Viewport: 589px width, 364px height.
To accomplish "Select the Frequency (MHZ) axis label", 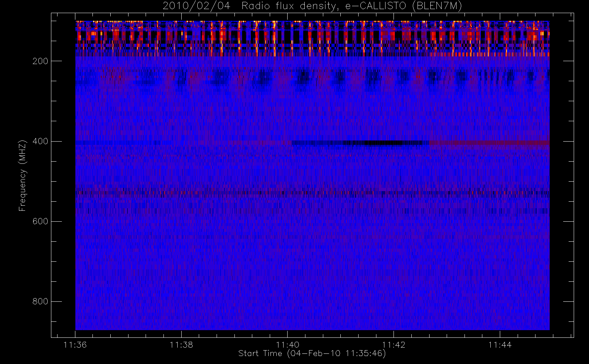I will pos(23,175).
